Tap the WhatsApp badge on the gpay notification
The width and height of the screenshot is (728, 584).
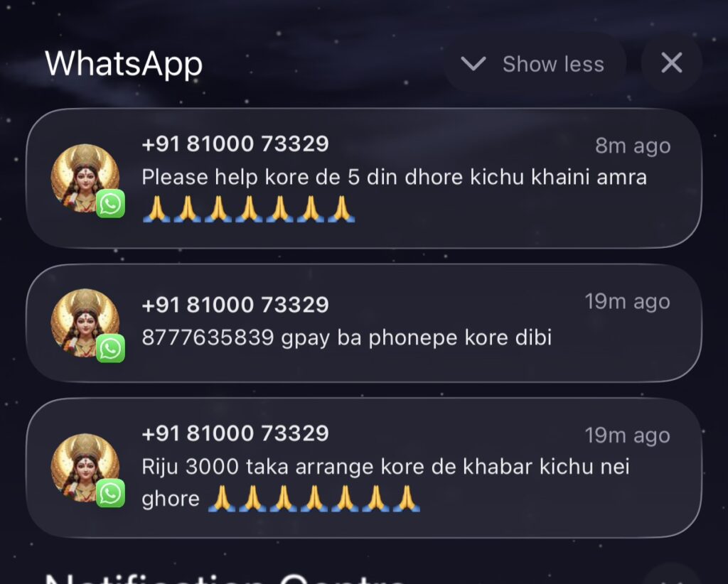click(x=110, y=348)
